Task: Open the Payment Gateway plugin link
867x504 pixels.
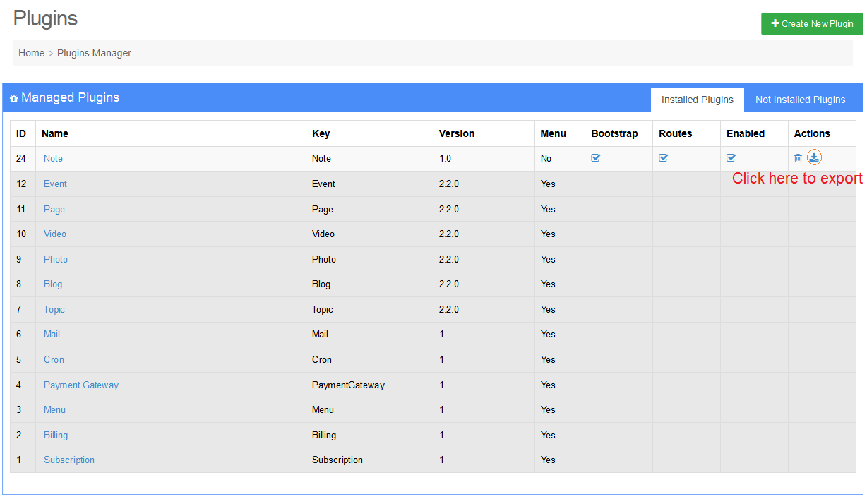Action: tap(81, 385)
